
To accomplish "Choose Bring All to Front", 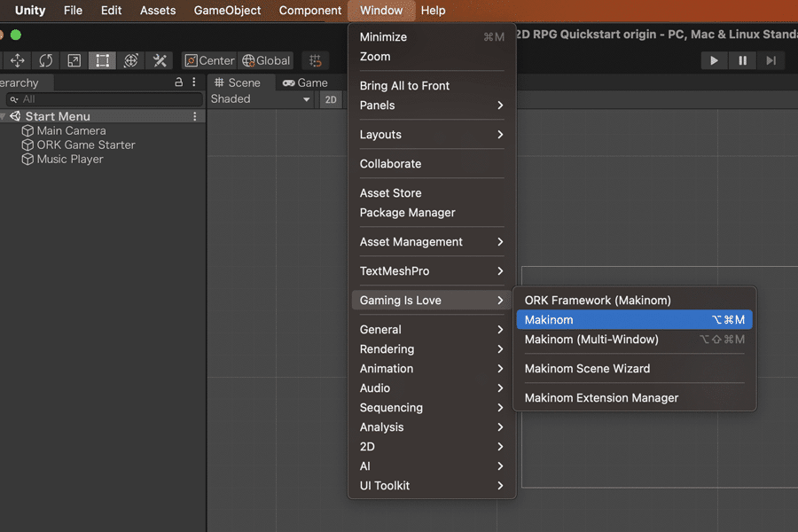I will click(x=432, y=85).
